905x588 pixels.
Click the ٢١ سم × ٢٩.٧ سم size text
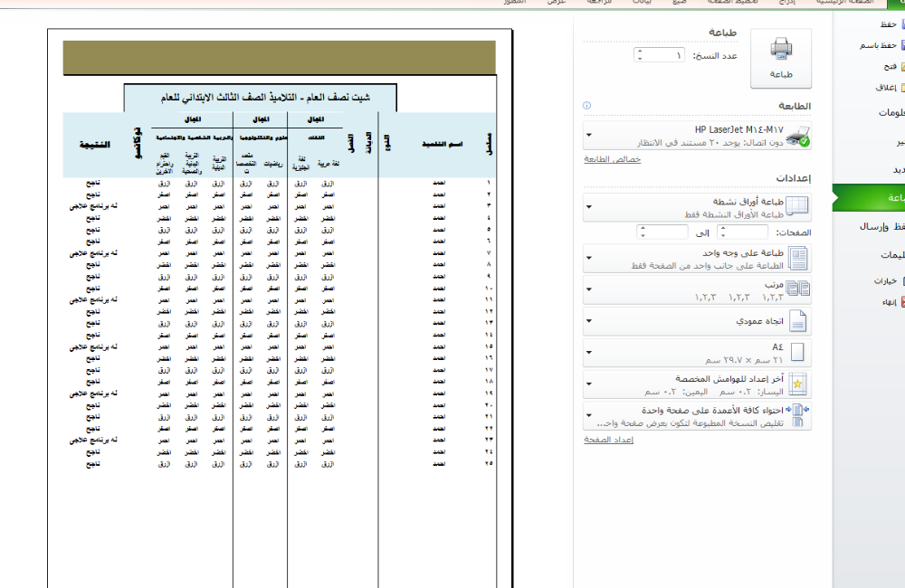tap(744, 360)
